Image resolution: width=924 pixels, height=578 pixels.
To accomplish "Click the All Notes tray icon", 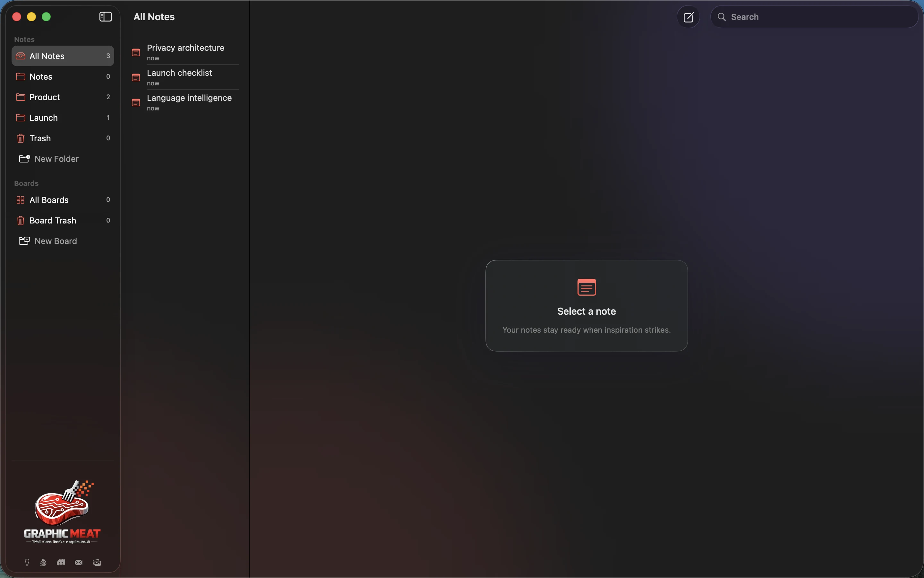I will coord(21,56).
